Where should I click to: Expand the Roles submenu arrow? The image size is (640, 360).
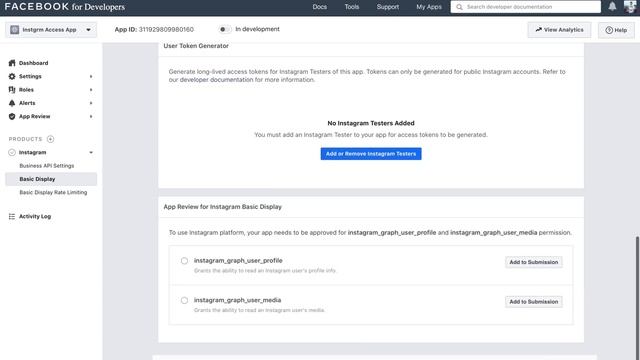point(91,90)
